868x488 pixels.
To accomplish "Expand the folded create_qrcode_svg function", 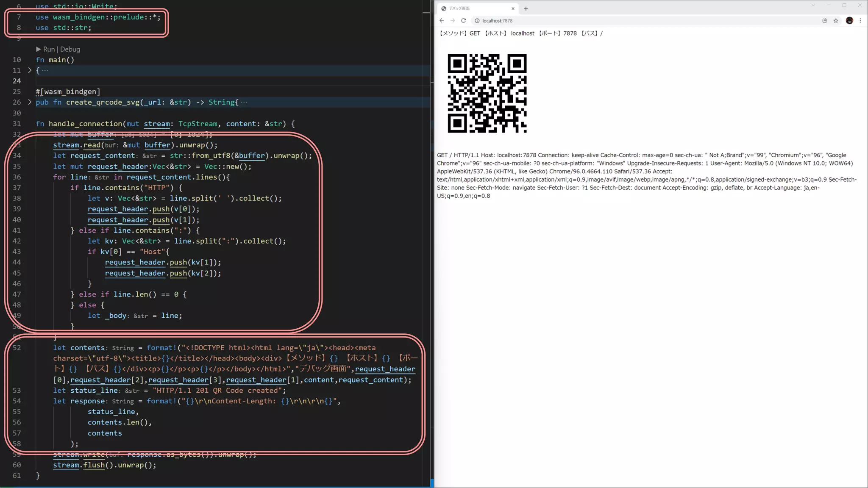I will [x=30, y=102].
